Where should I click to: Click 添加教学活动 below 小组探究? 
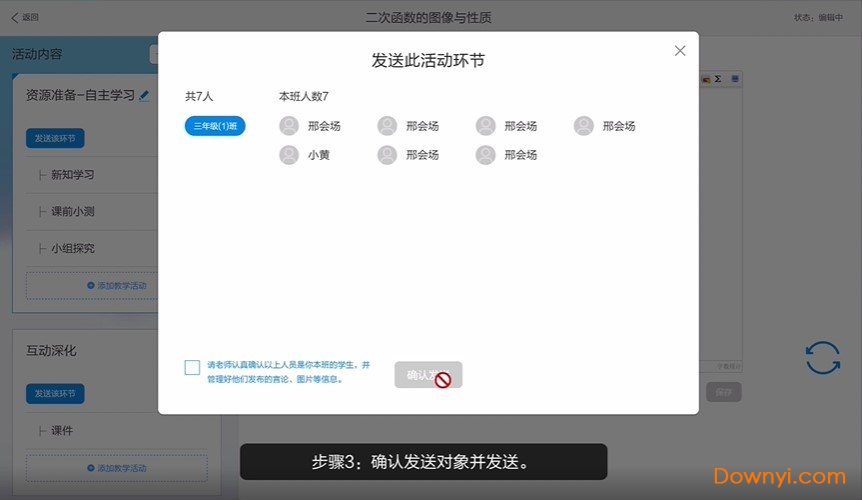(117, 286)
